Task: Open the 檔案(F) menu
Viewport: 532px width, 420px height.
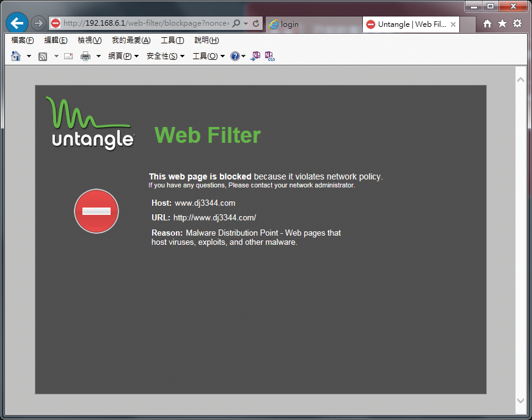Action: pos(23,40)
